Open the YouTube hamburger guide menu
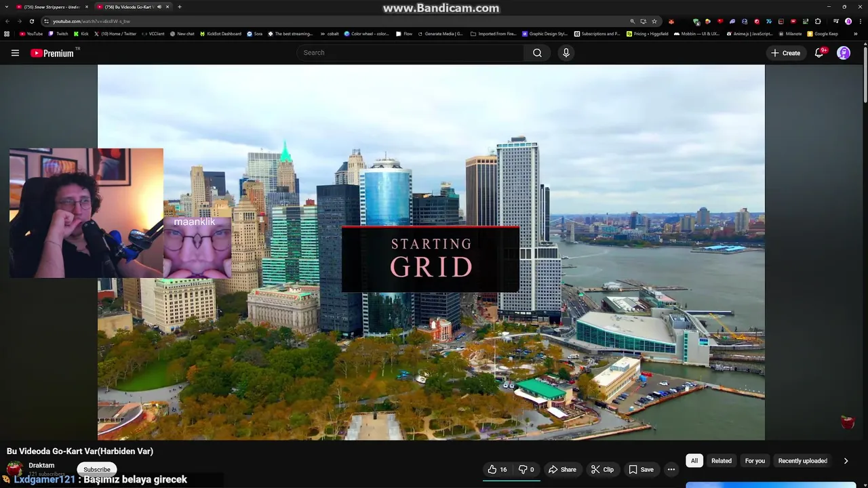This screenshot has width=868, height=488. pos(15,53)
